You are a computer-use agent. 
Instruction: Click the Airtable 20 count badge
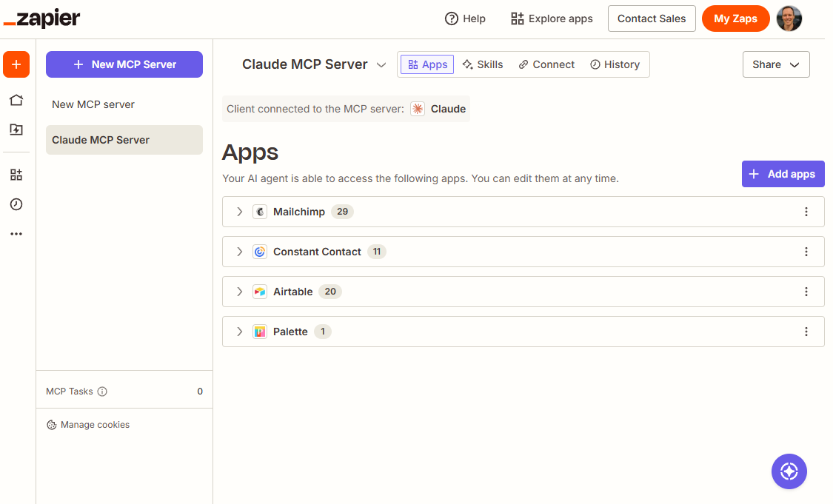click(x=330, y=292)
